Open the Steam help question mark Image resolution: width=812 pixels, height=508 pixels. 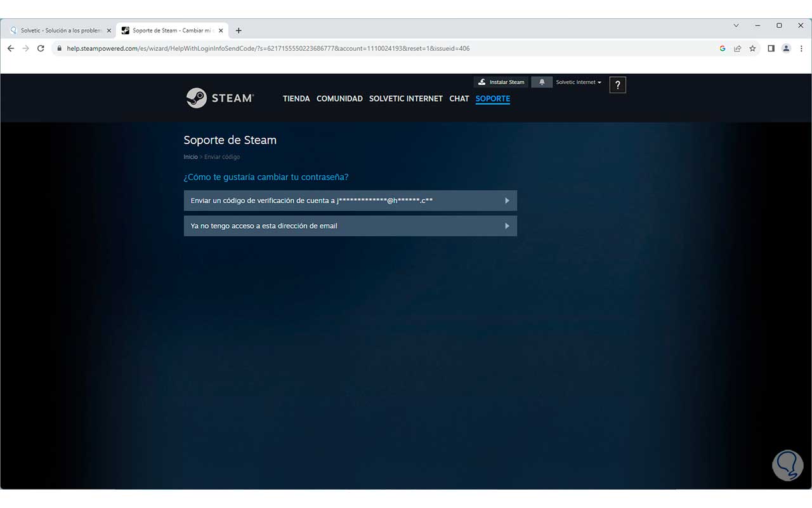tap(618, 85)
